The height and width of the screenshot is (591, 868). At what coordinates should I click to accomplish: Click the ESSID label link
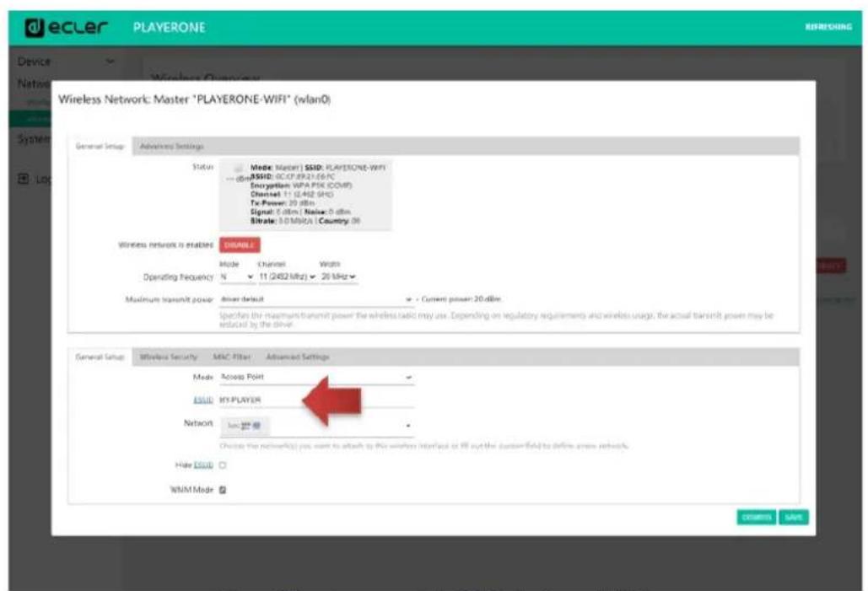pos(203,400)
